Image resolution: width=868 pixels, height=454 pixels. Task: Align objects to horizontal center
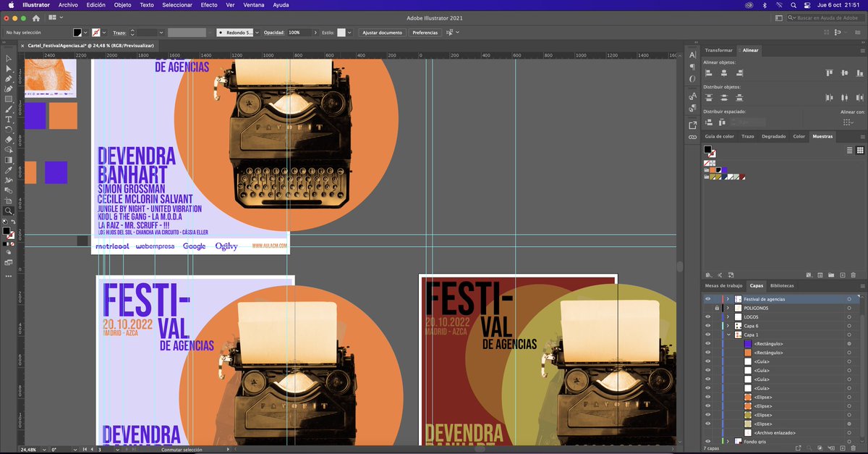[x=726, y=72]
